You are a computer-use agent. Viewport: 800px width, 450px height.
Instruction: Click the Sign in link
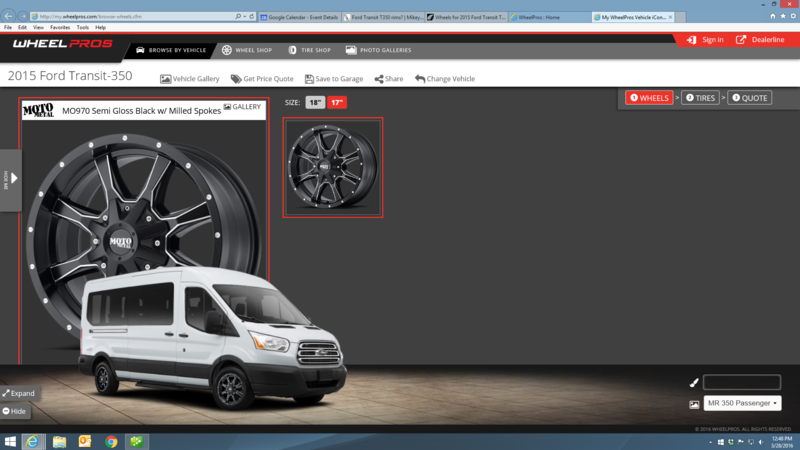pos(705,40)
